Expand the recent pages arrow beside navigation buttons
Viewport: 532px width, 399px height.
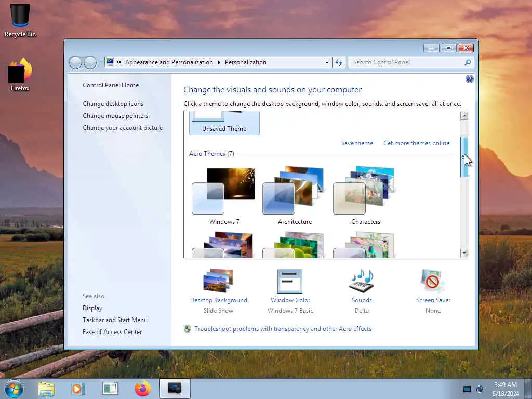pyautogui.click(x=100, y=63)
